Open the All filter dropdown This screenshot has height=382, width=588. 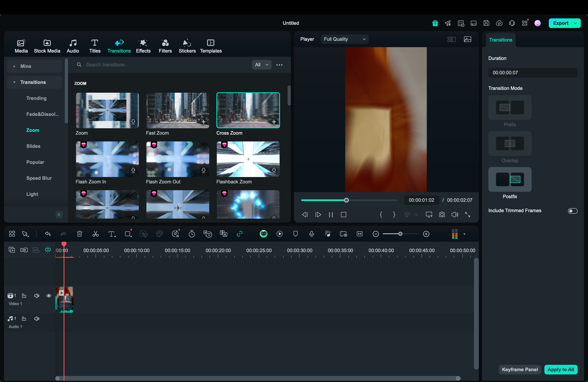(x=261, y=65)
